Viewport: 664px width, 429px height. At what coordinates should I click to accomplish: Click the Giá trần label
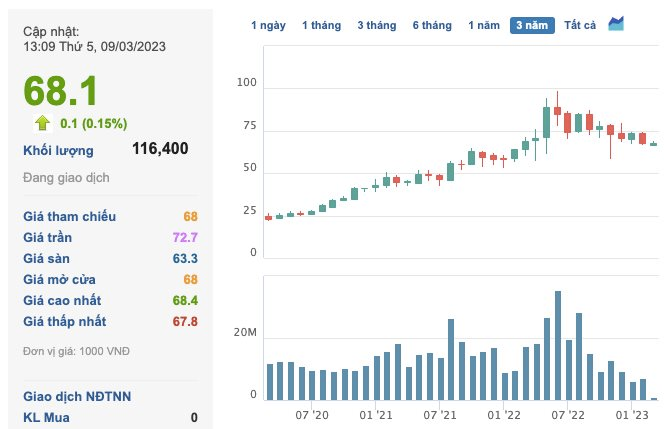click(x=47, y=237)
